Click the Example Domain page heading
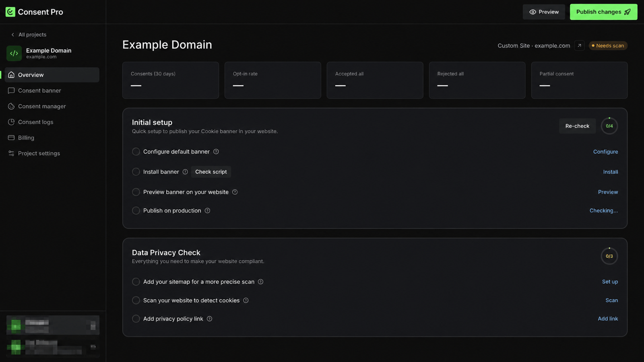The image size is (644, 362). 167,45
